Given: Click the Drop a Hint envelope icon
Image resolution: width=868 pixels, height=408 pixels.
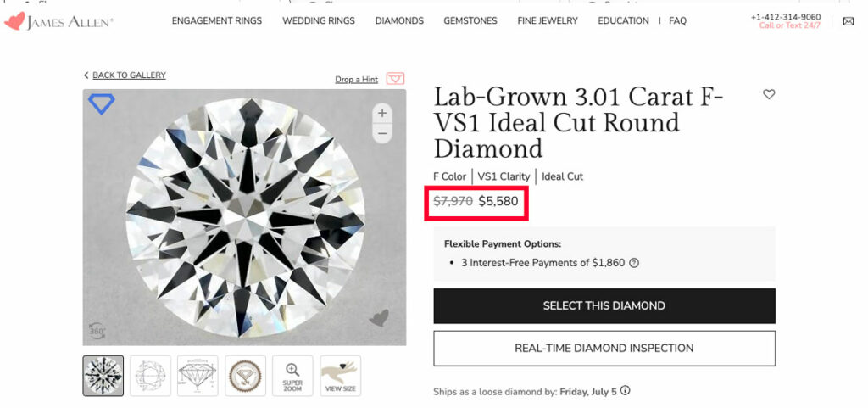Looking at the screenshot, I should point(395,79).
